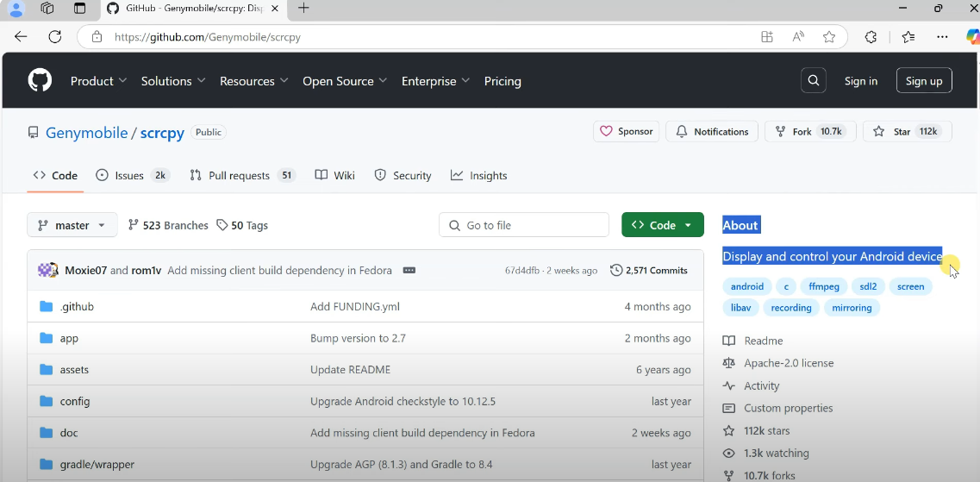Expand the commit message ellipsis button
980x482 pixels.
click(409, 271)
